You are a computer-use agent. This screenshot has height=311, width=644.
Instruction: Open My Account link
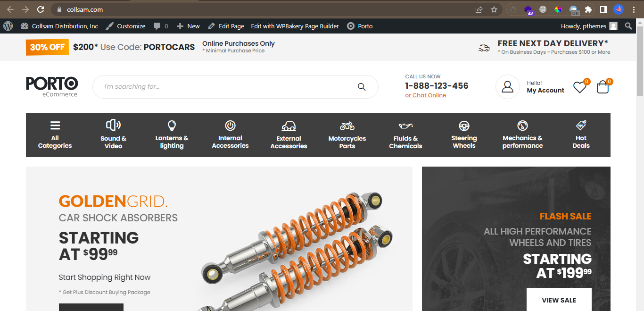[545, 91]
